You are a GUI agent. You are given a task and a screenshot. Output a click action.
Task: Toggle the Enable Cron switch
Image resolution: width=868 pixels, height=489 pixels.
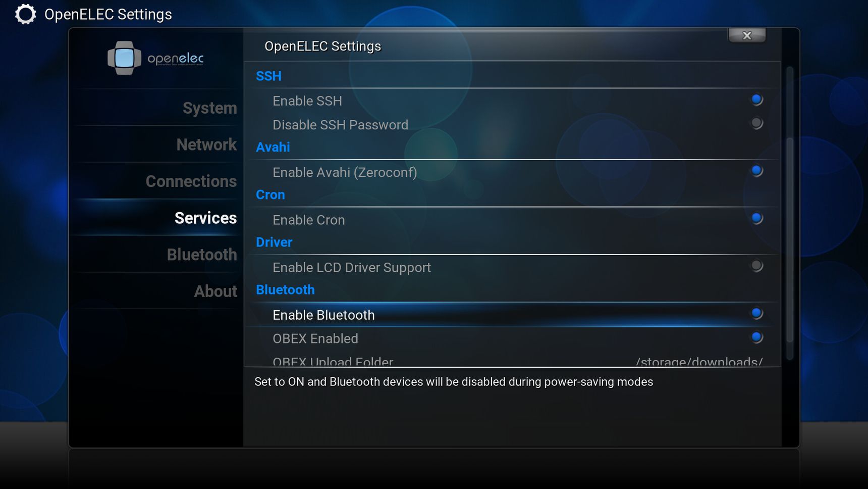[756, 218]
